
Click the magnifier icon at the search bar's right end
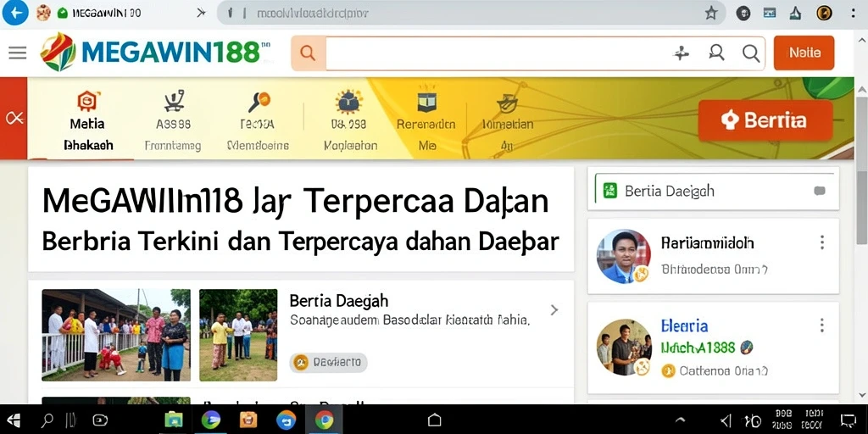(x=751, y=53)
